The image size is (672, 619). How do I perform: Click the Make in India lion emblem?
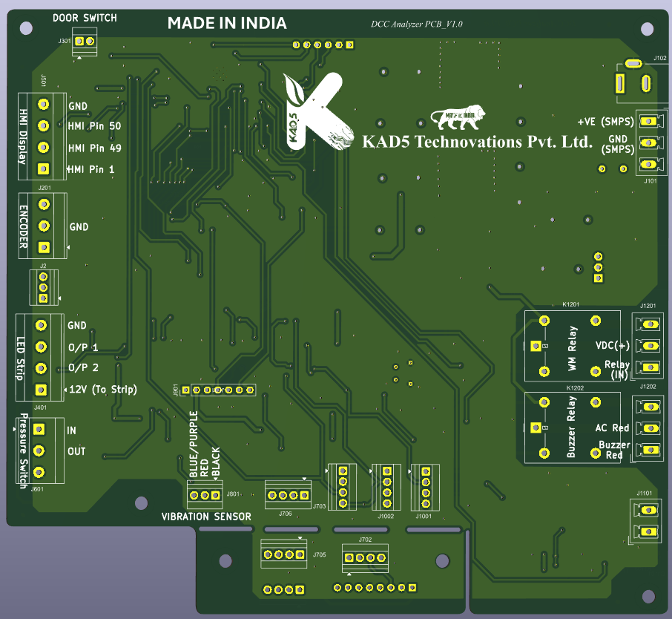tap(458, 117)
